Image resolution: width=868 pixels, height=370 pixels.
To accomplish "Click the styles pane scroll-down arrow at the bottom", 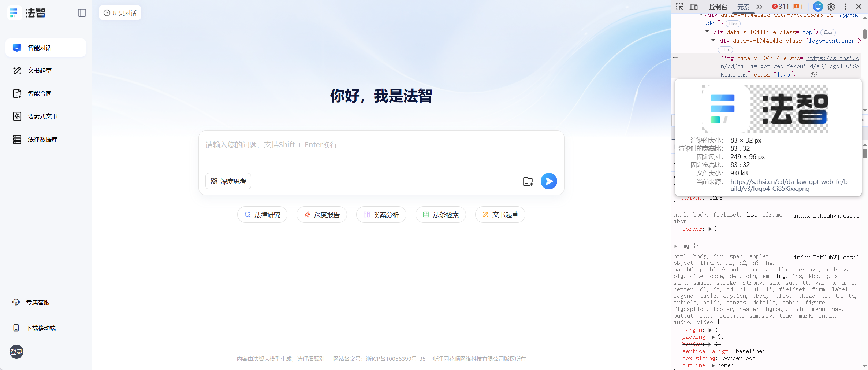I will point(865,366).
